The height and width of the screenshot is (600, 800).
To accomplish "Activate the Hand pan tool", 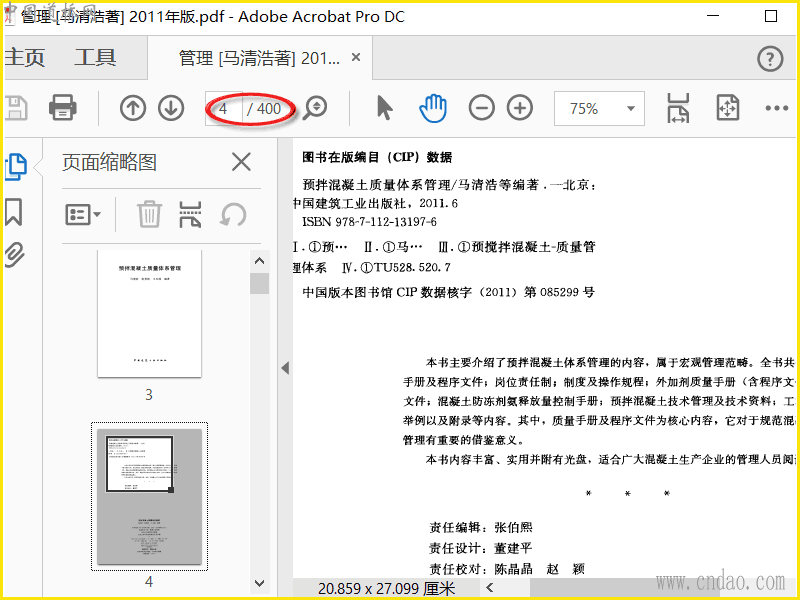I will pos(433,108).
